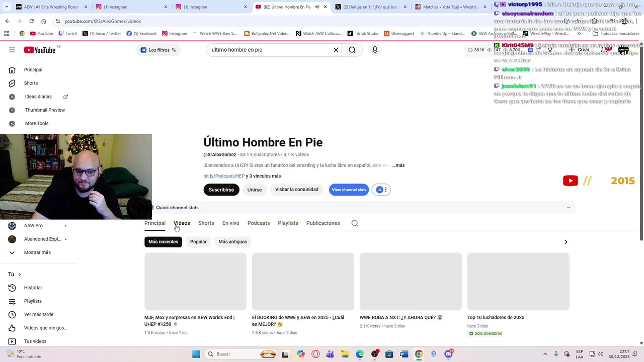Click the YouTube logo
Screen dimensions: 644x362
click(x=40, y=50)
